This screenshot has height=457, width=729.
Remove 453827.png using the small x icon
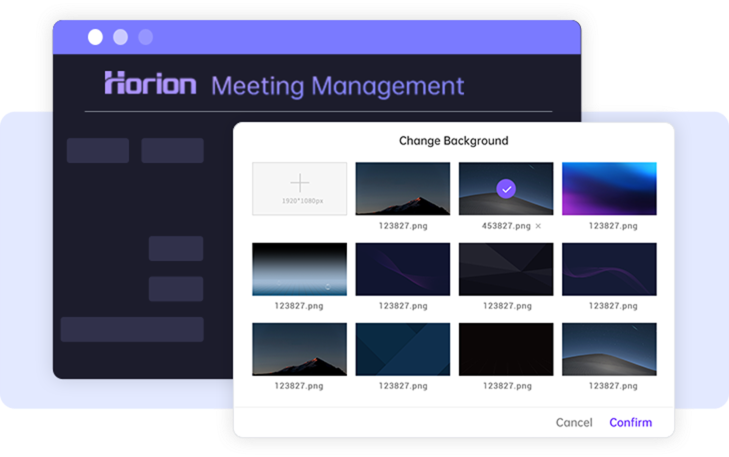point(538,226)
